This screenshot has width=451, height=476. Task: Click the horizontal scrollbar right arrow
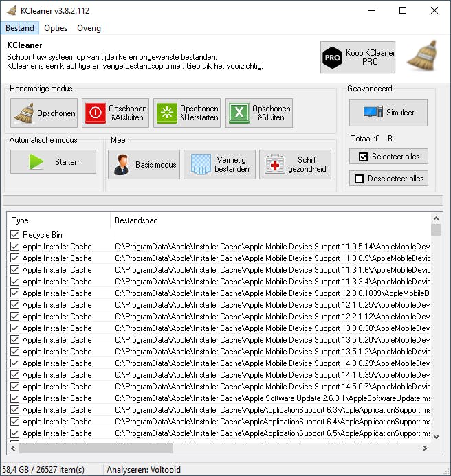(x=425, y=448)
